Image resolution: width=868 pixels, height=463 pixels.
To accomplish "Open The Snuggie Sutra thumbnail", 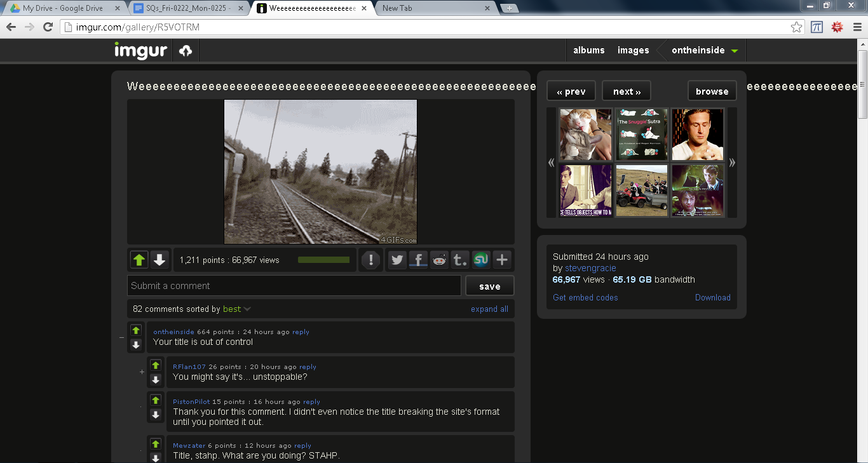I will [641, 134].
